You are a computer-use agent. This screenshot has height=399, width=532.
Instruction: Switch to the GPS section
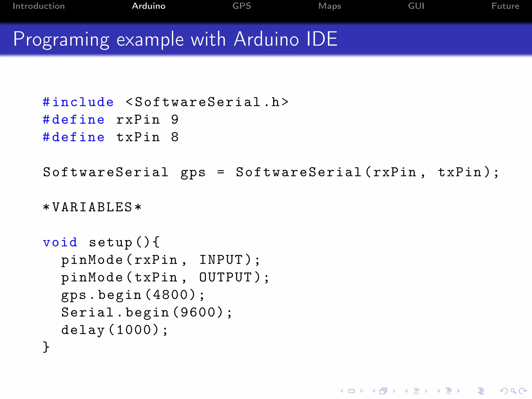click(x=242, y=6)
